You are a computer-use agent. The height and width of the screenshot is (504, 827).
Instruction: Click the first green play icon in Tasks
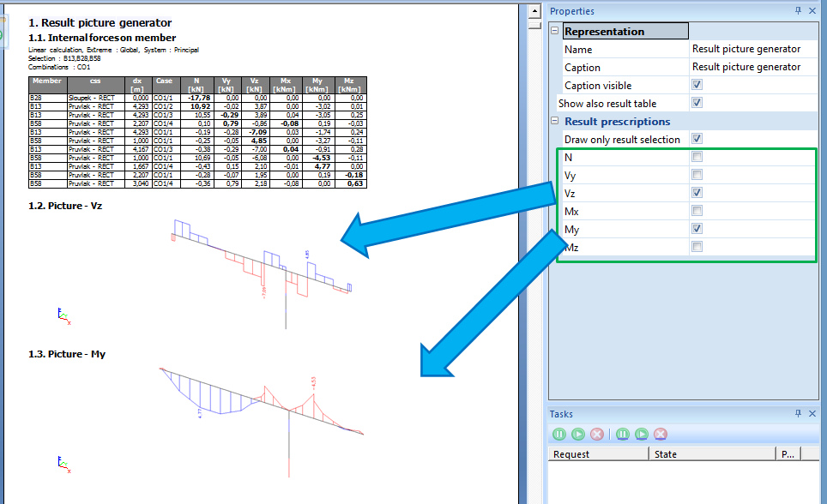coord(578,435)
